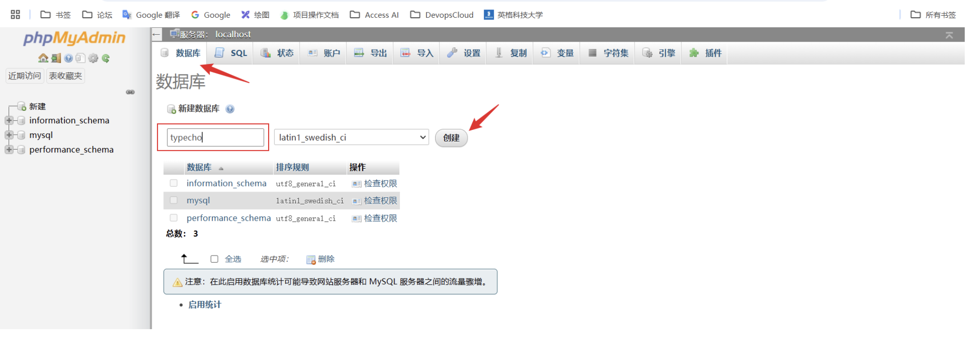Click the database name input field
This screenshot has height=343, width=980.
(x=215, y=138)
